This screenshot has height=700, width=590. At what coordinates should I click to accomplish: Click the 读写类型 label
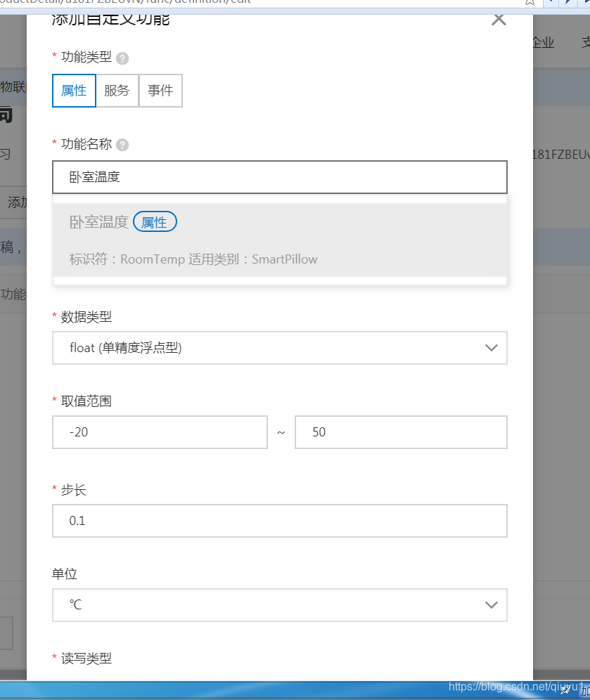[x=86, y=658]
